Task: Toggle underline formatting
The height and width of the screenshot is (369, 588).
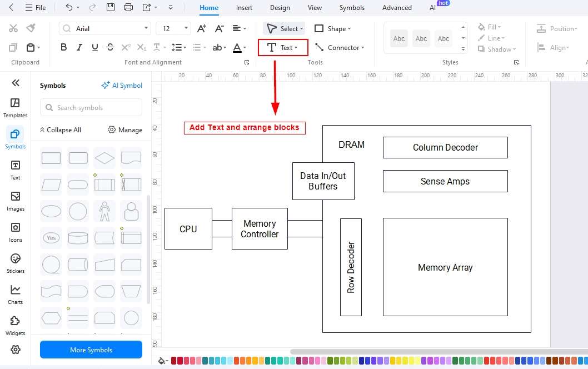Action: 94,47
